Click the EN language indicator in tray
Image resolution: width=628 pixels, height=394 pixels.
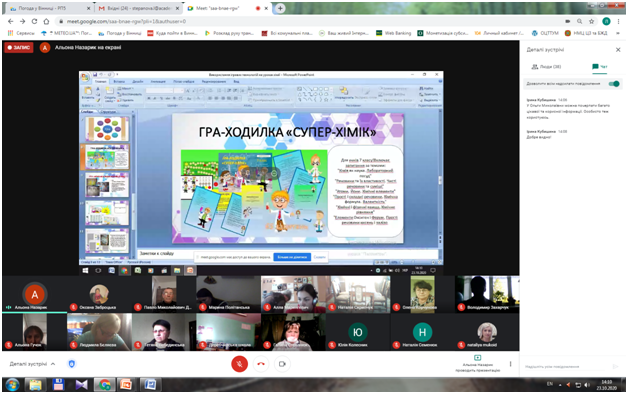point(550,384)
